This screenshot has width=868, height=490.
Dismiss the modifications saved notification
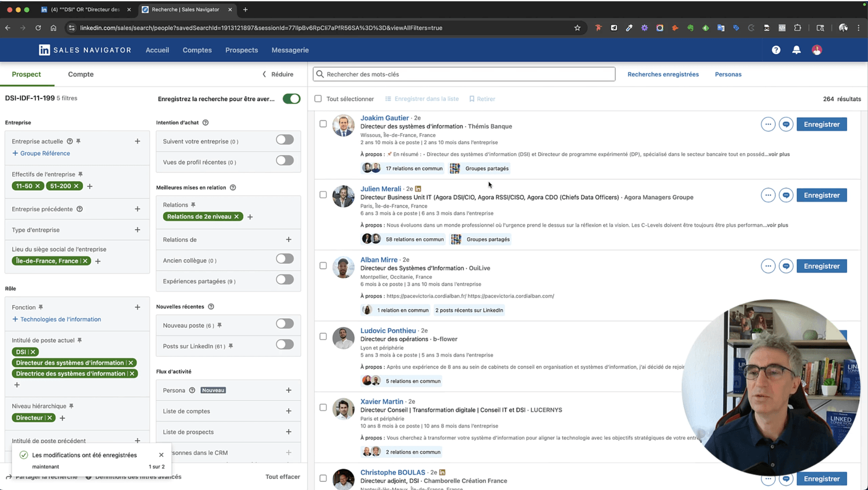(x=161, y=455)
